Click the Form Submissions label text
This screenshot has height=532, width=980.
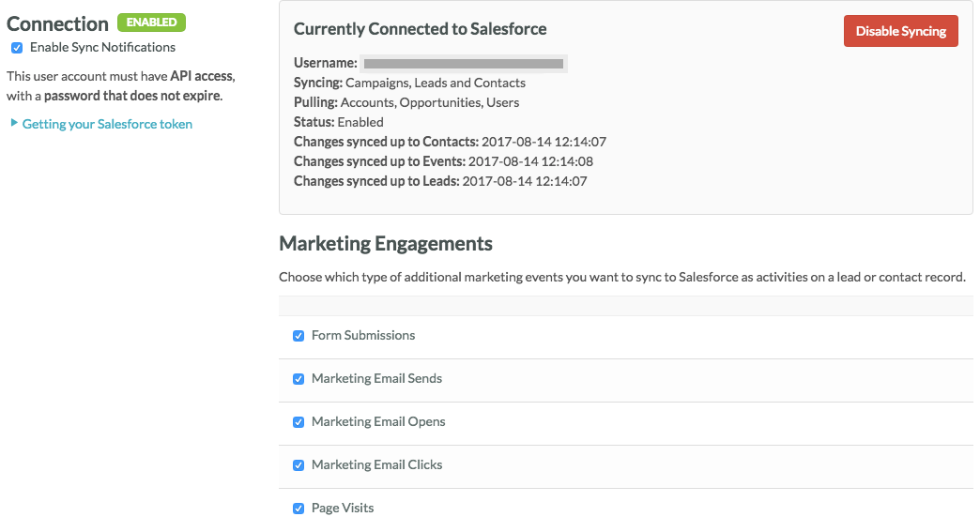point(362,336)
